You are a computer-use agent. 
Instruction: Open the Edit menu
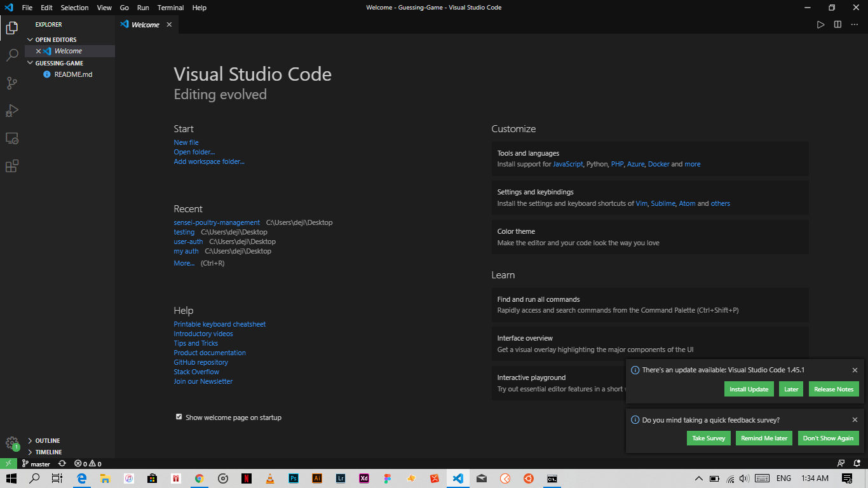[x=46, y=8]
